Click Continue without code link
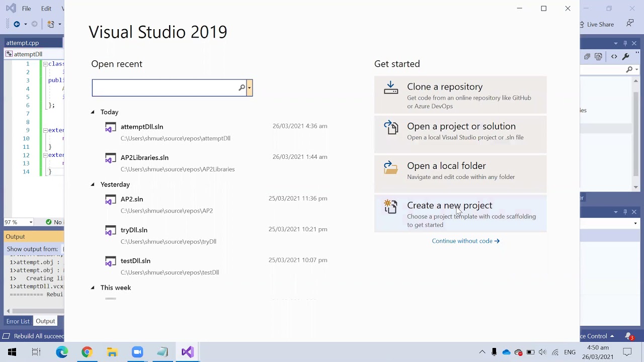Viewport: 644px width, 362px height. point(465,241)
